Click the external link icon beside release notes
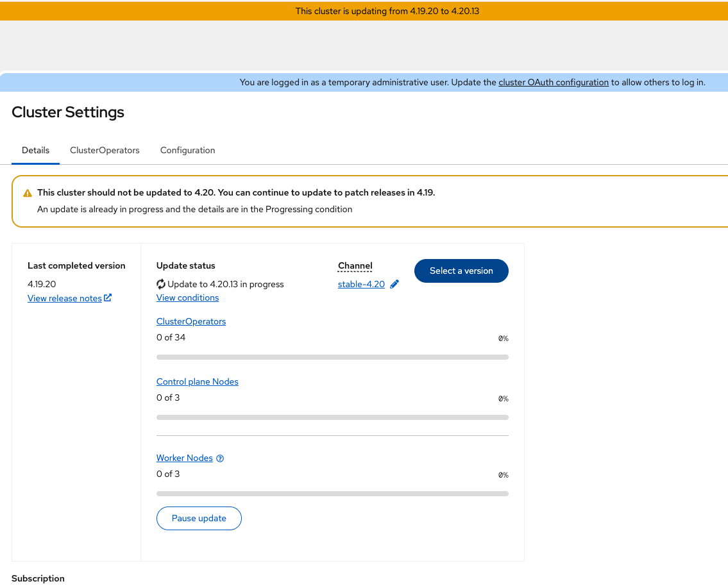 click(x=108, y=298)
